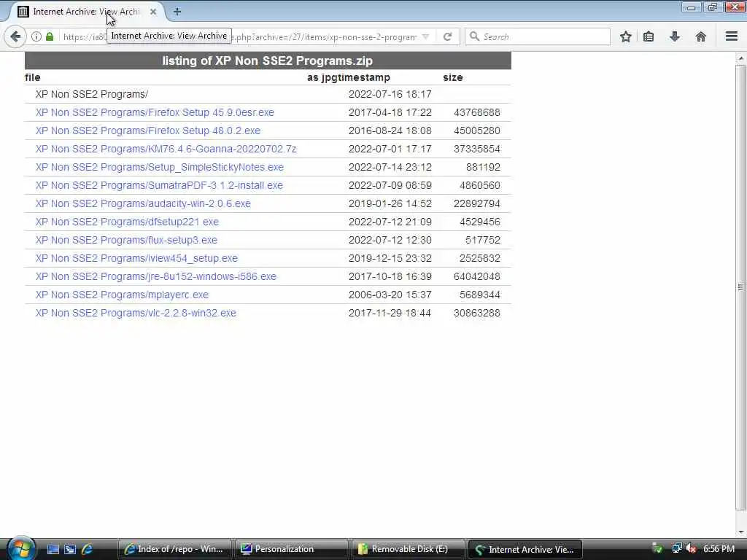
Task: Open mplayerc.exe link
Action: (x=122, y=295)
